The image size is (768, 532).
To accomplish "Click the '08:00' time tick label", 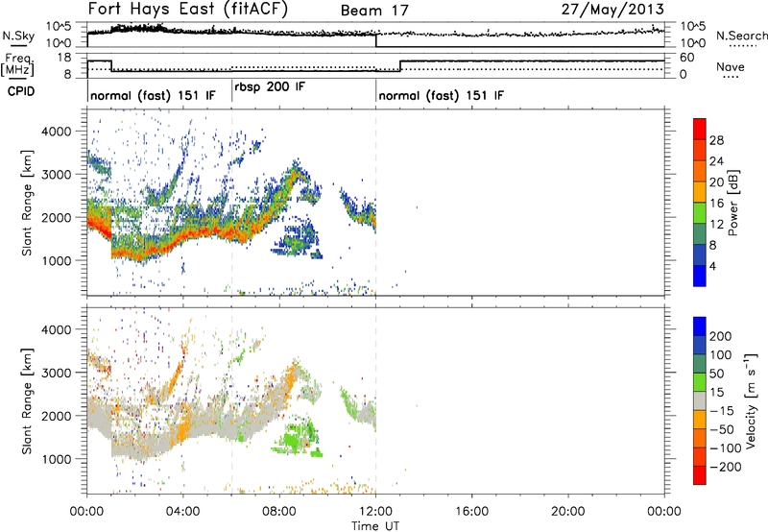I will click(x=279, y=512).
